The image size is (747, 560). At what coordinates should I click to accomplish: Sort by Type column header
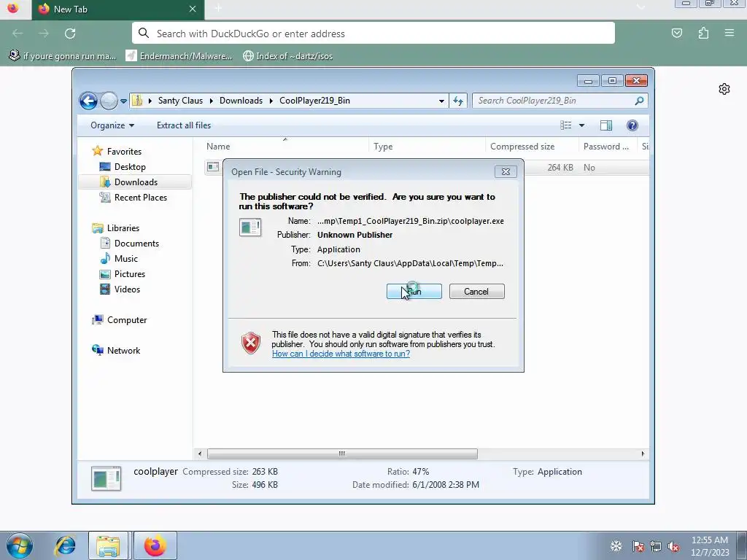(427, 146)
